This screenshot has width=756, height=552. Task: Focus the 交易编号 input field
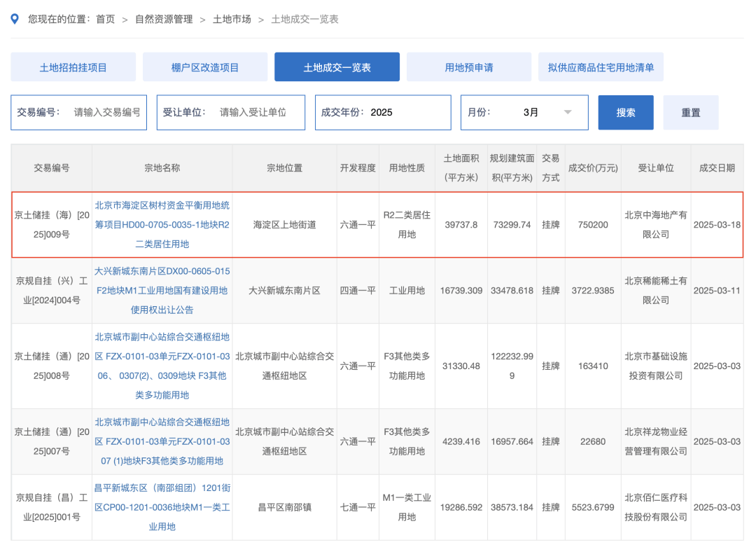click(106, 112)
